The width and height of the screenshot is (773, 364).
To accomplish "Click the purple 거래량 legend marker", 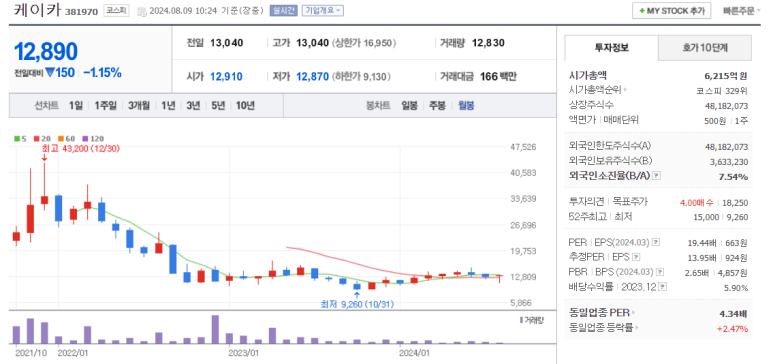I will [x=522, y=320].
